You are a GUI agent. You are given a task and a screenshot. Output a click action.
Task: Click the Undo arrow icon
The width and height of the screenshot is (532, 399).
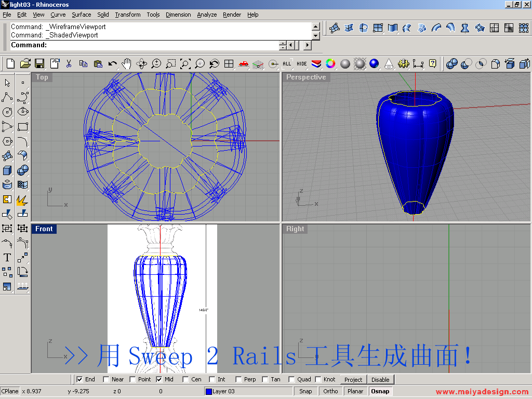[x=112, y=64]
